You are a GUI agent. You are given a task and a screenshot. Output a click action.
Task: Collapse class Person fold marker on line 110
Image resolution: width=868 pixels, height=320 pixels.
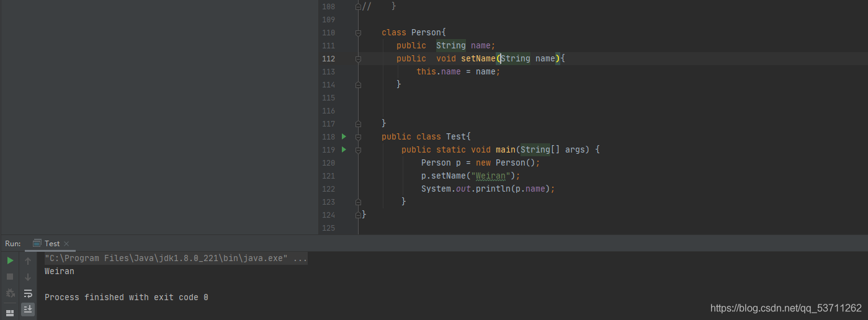click(x=358, y=32)
